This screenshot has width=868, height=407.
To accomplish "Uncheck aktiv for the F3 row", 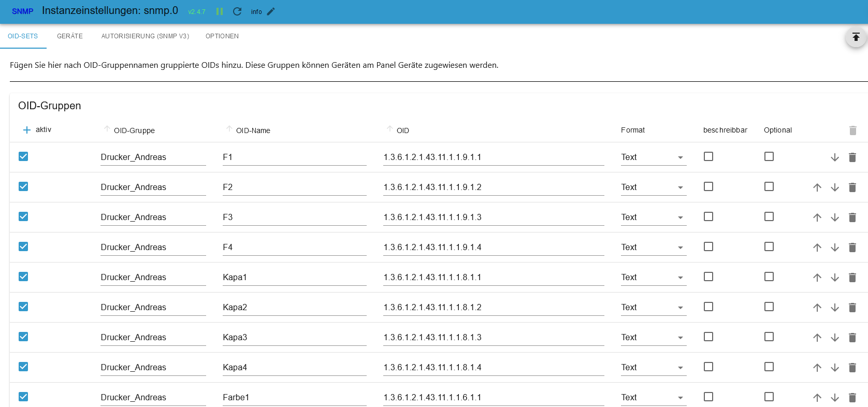I will [x=23, y=216].
